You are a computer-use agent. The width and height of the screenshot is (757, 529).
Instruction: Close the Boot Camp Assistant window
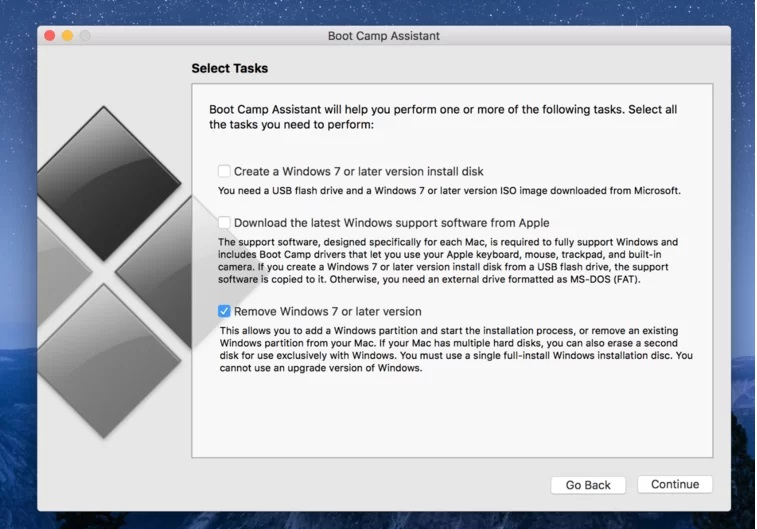[50, 36]
